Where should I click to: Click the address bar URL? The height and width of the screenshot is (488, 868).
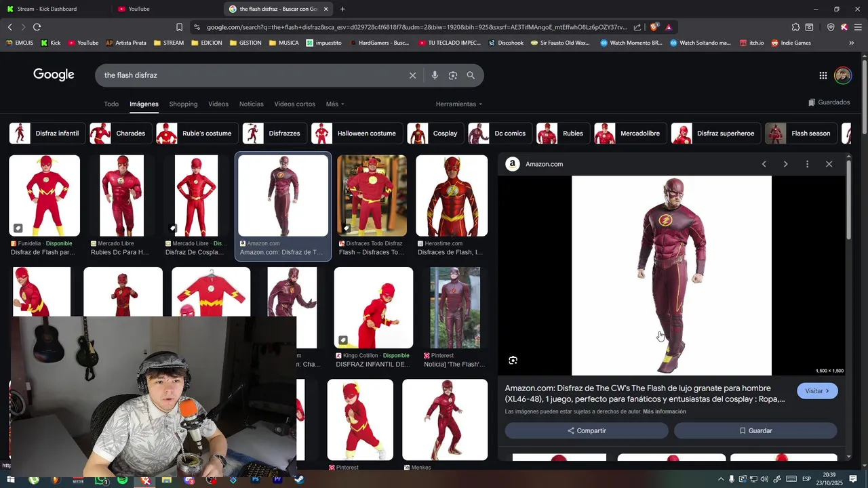click(417, 27)
